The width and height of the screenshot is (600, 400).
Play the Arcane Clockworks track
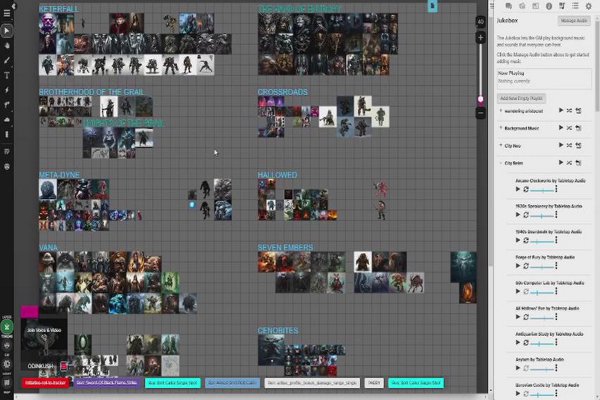tap(518, 189)
